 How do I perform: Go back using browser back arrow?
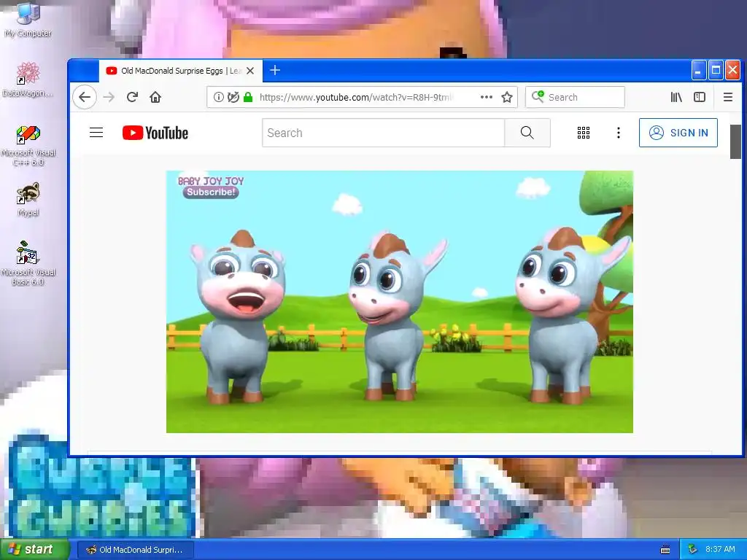pos(85,97)
